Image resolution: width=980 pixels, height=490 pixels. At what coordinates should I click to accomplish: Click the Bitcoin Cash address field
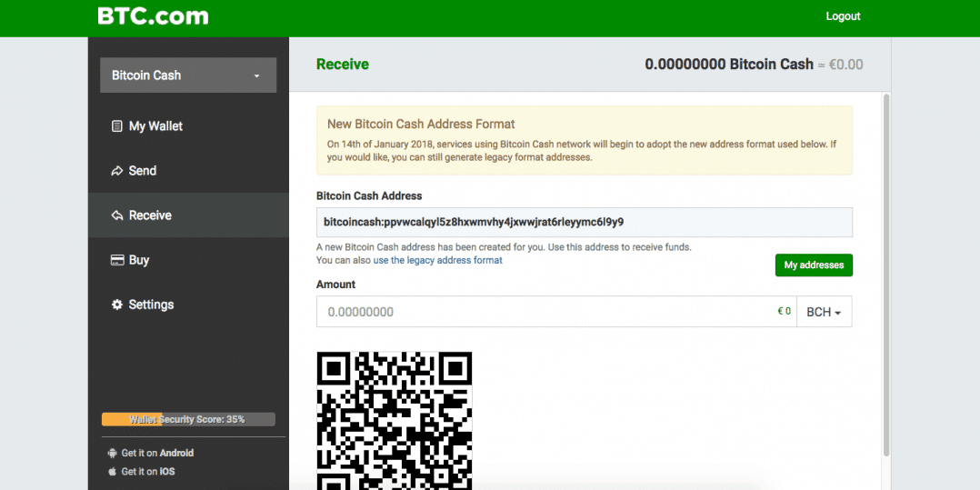click(x=585, y=222)
